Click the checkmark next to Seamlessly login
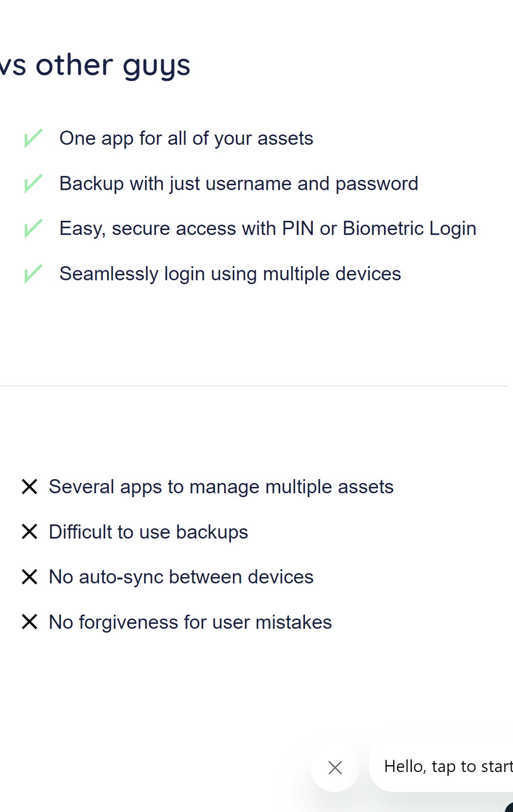The image size is (513, 812). pos(33,274)
